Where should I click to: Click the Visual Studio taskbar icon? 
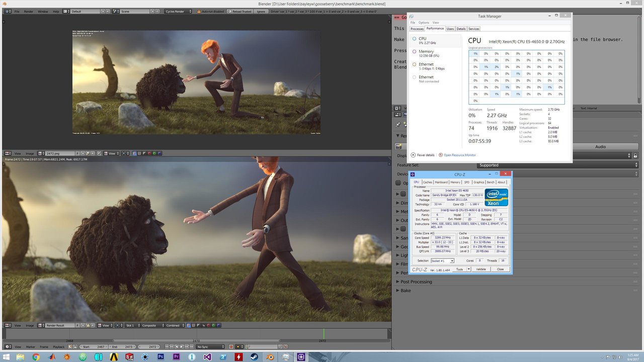(208, 357)
